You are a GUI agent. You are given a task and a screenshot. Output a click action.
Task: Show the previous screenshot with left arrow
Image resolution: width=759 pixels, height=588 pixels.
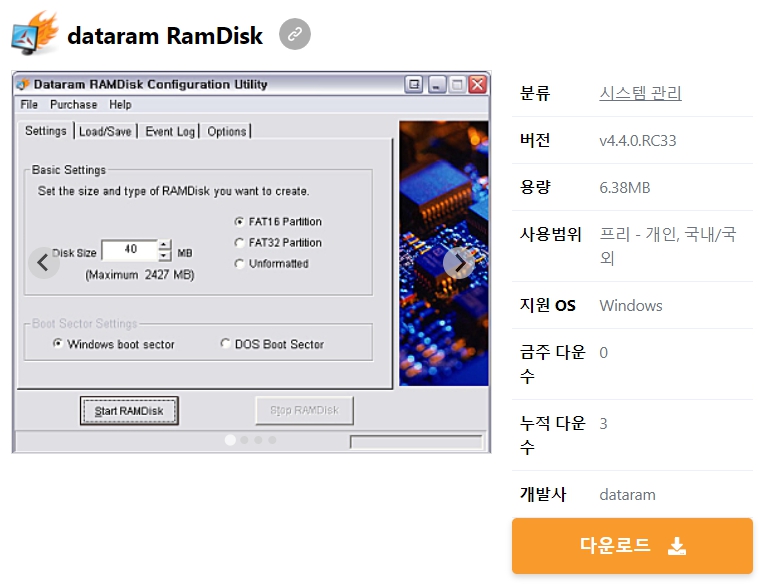coord(44,263)
